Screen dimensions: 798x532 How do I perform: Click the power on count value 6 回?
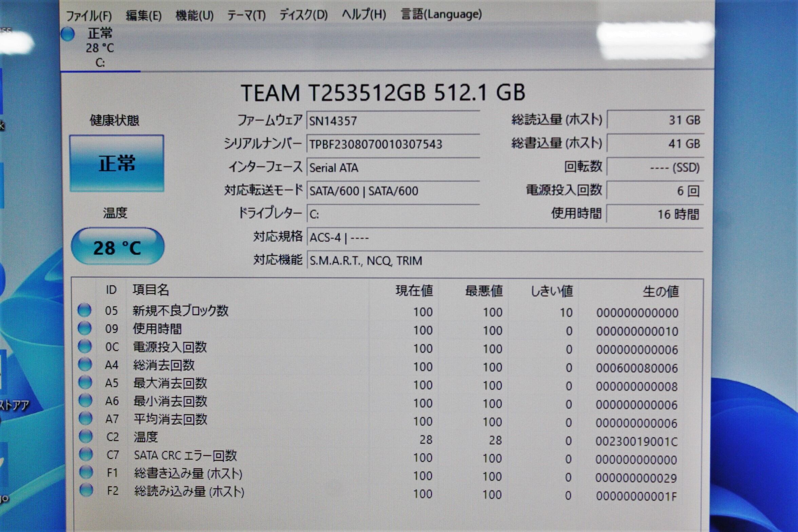[655, 191]
